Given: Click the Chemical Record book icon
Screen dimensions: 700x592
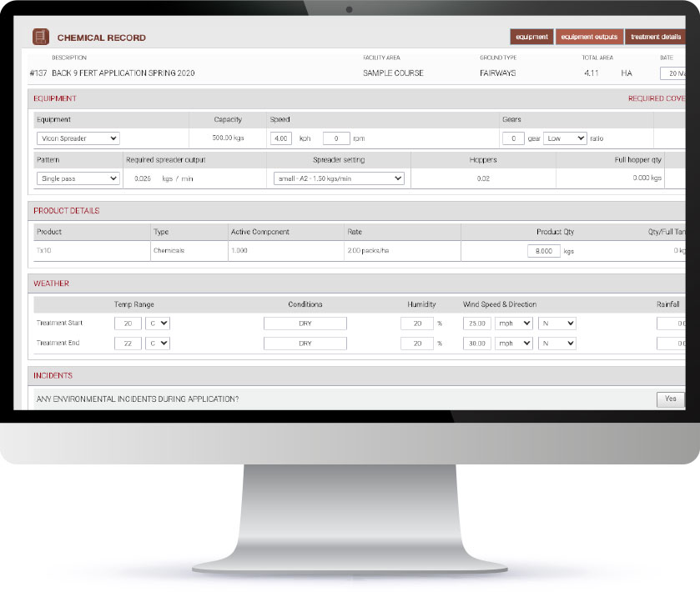Looking at the screenshot, I should point(40,38).
